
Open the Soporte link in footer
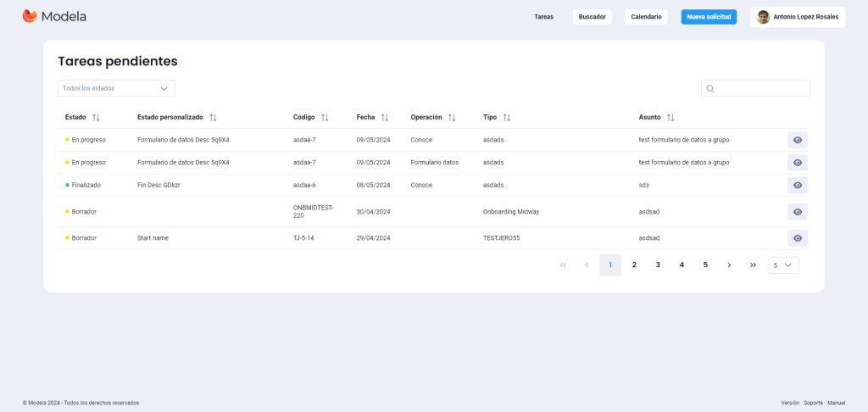[x=813, y=403]
